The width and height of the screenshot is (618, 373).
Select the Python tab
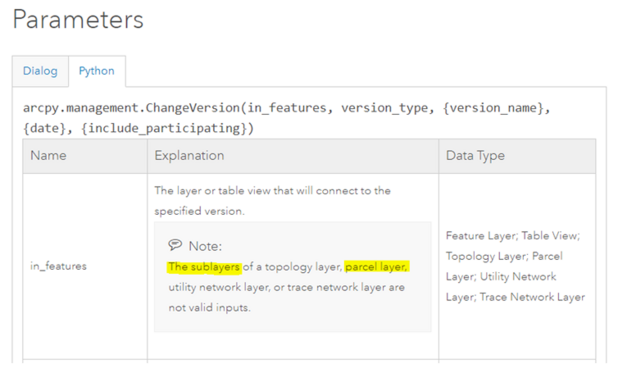(x=97, y=71)
